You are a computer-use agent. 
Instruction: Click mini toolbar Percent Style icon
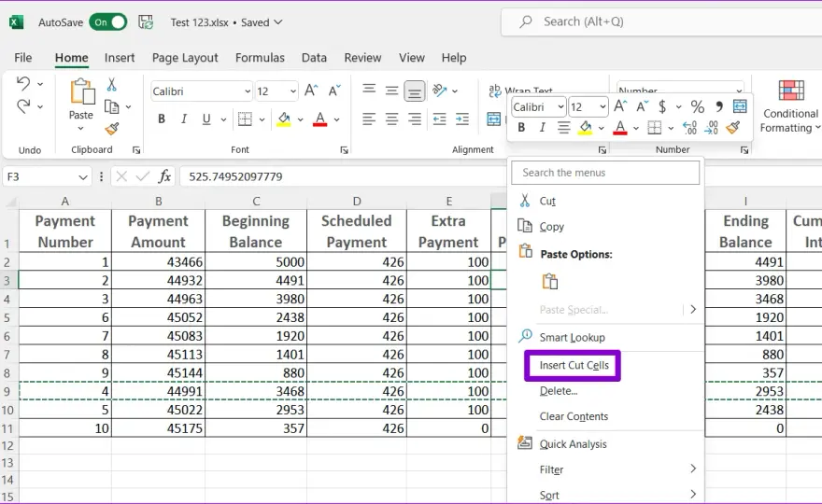pos(697,107)
